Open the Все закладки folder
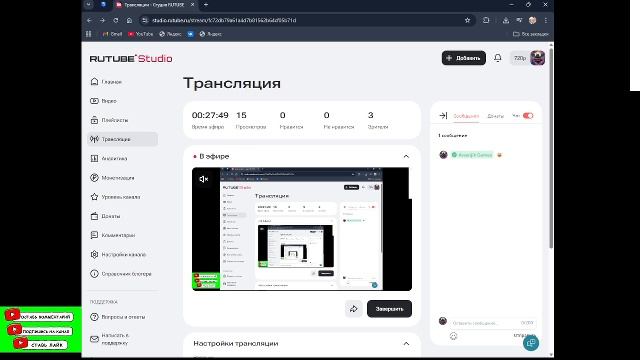This screenshot has width=640, height=360. 531,34
